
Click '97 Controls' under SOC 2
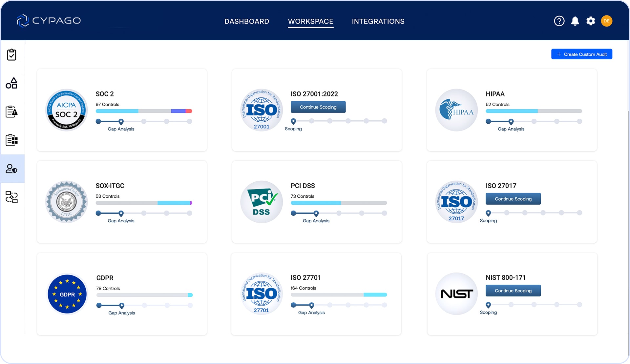[x=107, y=104]
